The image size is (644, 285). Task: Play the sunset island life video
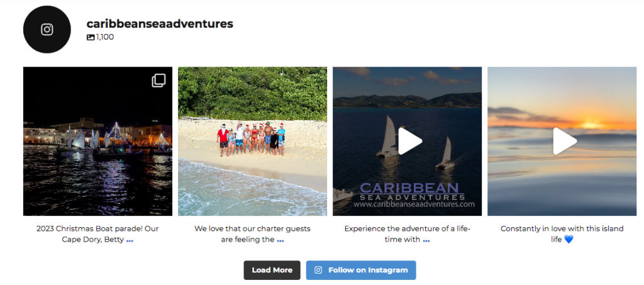point(565,141)
